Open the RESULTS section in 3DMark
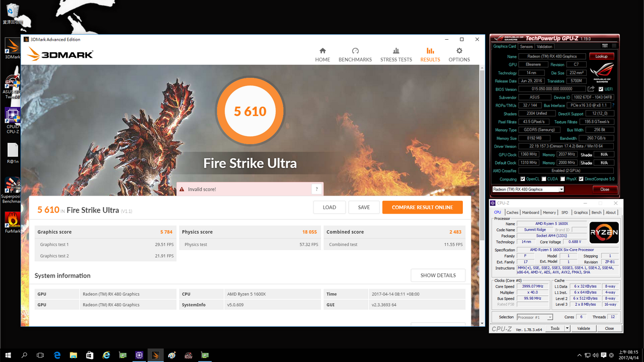644x362 pixels. click(x=430, y=55)
